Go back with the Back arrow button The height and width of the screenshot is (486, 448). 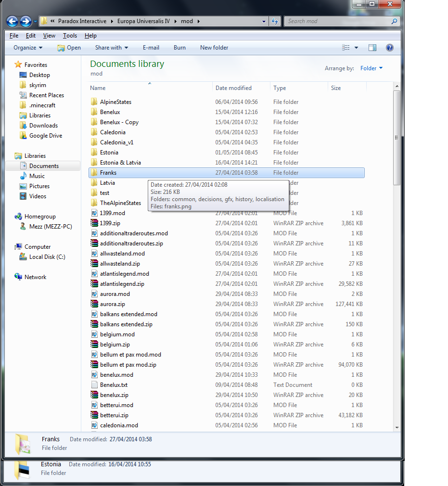pos(13,21)
